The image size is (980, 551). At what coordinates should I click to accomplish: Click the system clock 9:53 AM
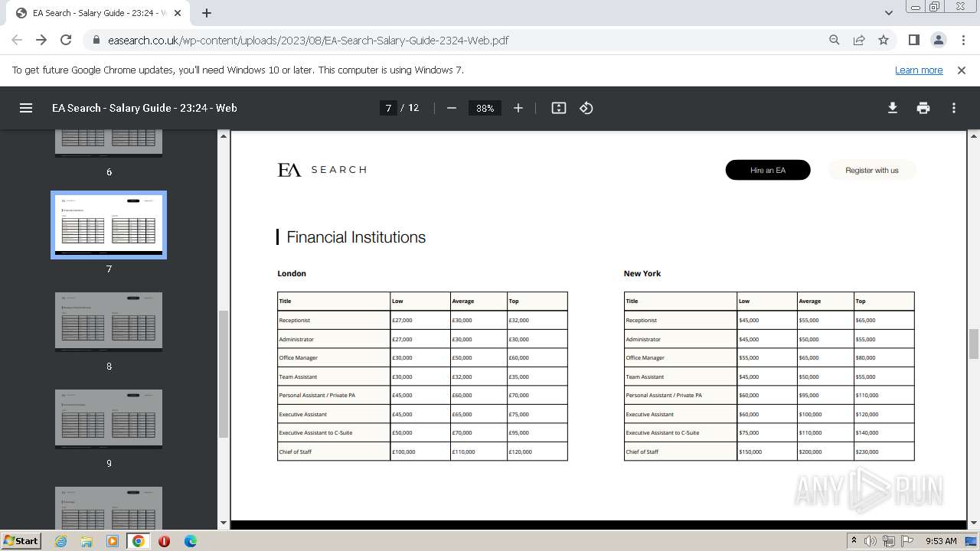pos(941,541)
